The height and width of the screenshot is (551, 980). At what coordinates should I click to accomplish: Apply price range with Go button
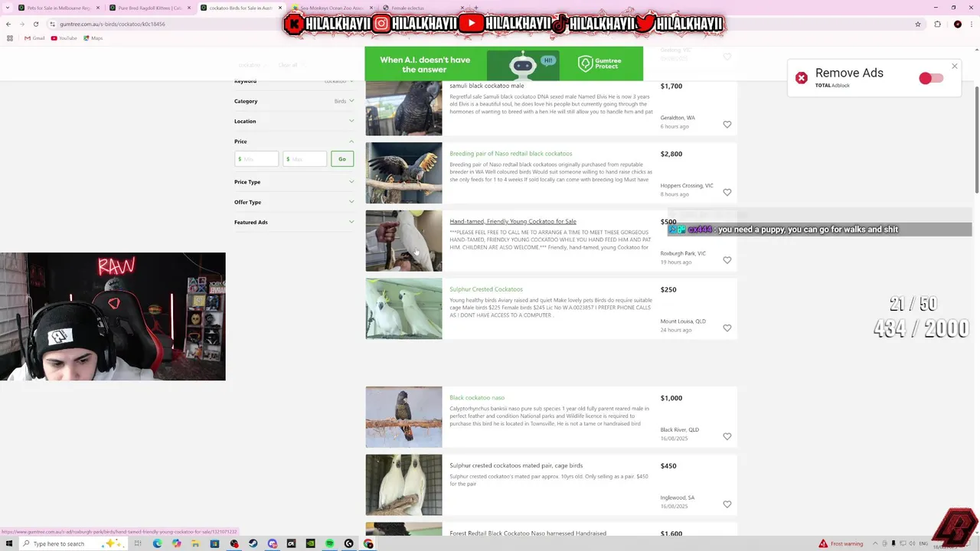[x=342, y=159]
